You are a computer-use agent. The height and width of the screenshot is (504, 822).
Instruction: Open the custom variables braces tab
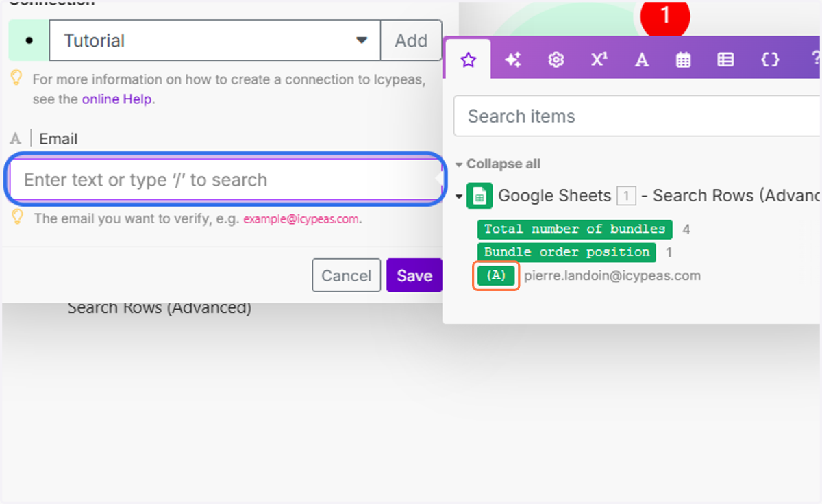click(x=770, y=60)
